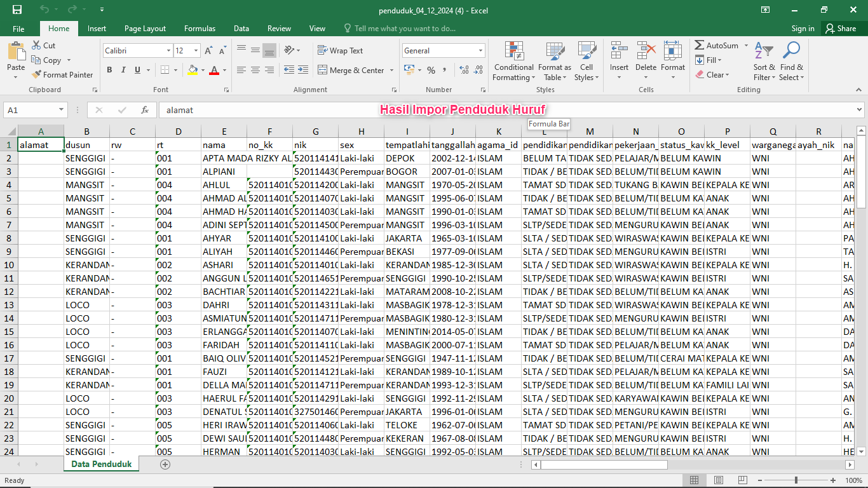The height and width of the screenshot is (488, 868).
Task: Click the AutoSum sigma button
Action: [x=716, y=45]
